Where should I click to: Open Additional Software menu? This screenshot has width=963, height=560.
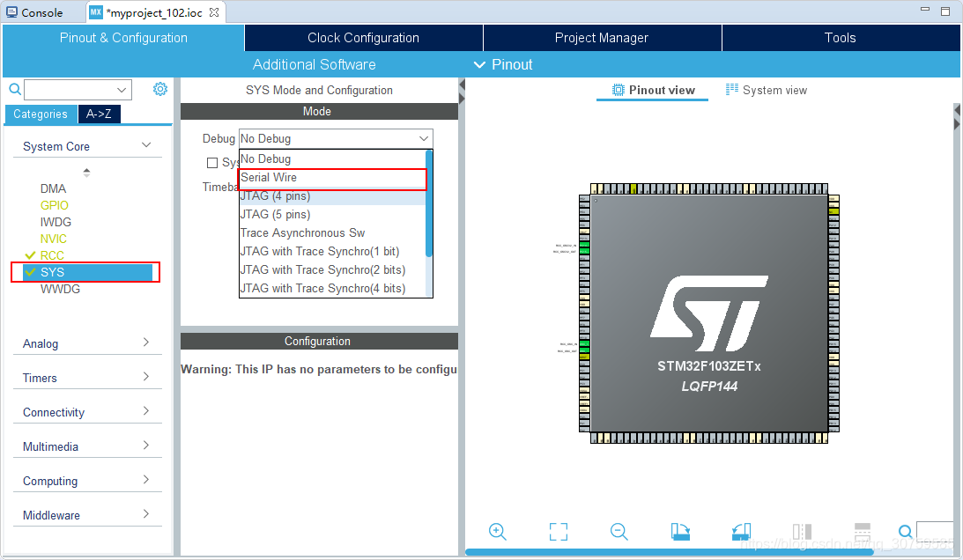click(x=315, y=64)
